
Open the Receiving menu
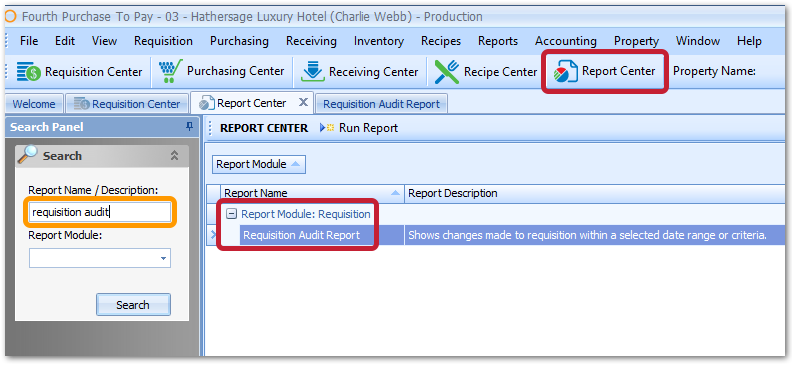pyautogui.click(x=311, y=41)
